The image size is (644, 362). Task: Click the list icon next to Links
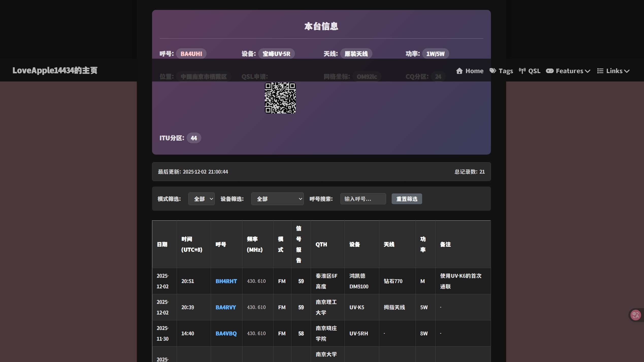600,71
